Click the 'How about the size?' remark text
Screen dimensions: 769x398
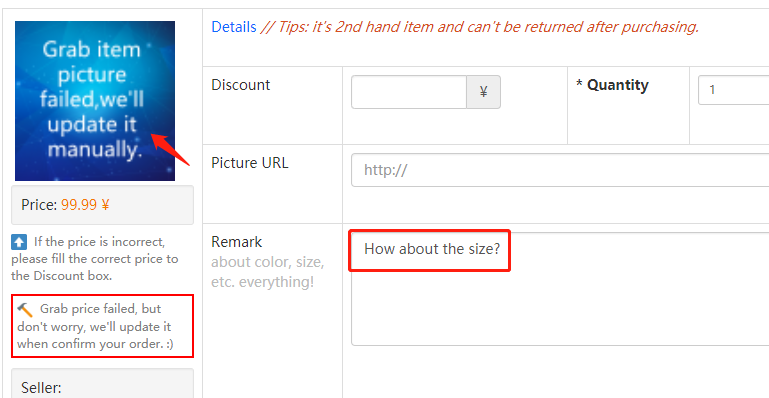pos(432,249)
